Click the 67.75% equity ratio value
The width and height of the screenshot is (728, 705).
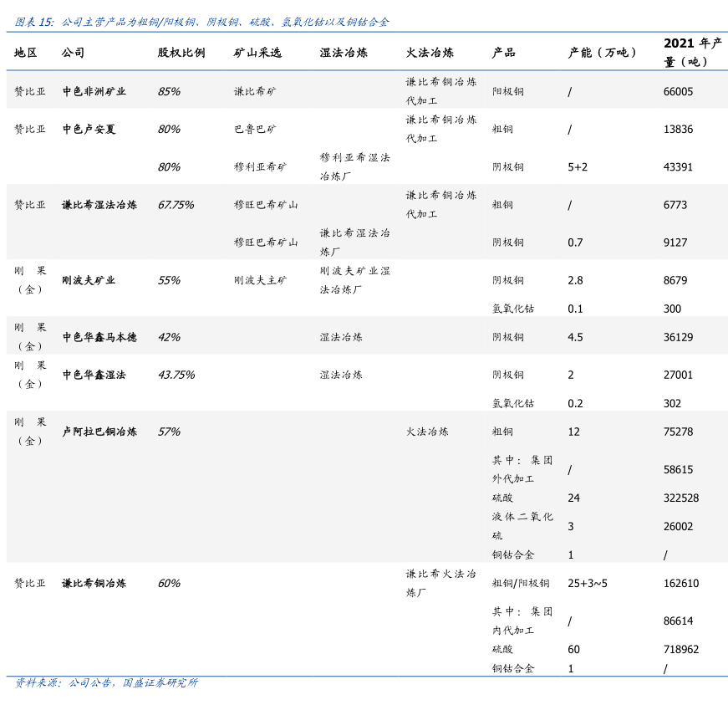(176, 204)
